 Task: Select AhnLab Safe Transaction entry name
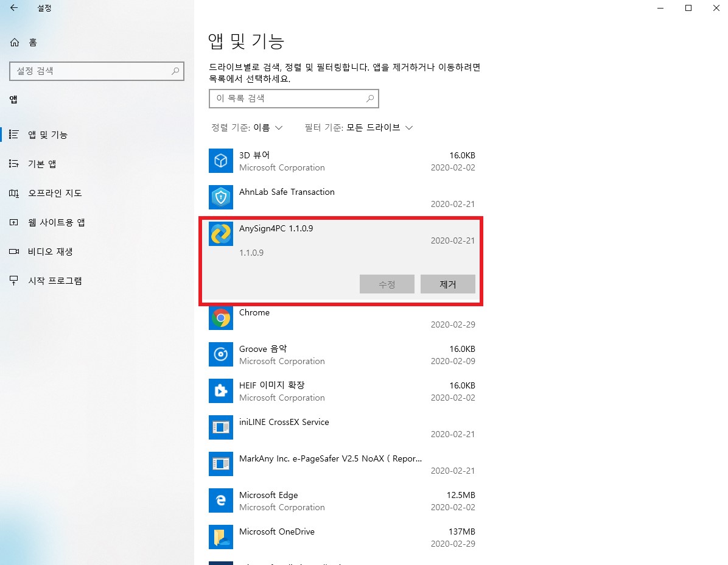click(x=287, y=192)
